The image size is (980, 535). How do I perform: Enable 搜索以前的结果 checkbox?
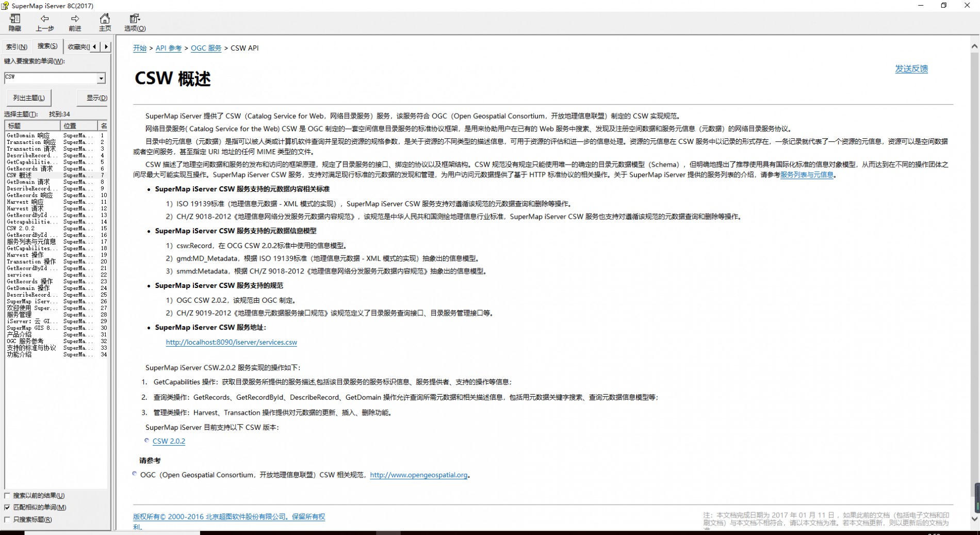[x=7, y=496]
